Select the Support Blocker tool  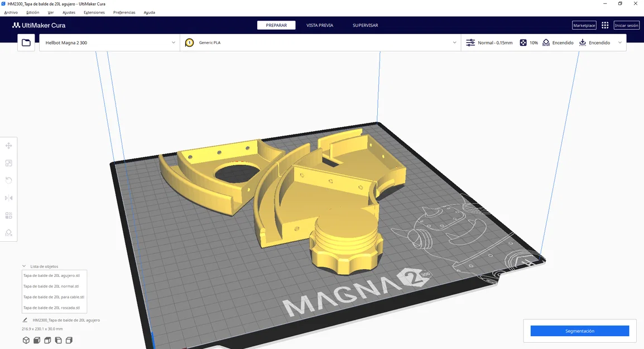coord(8,233)
